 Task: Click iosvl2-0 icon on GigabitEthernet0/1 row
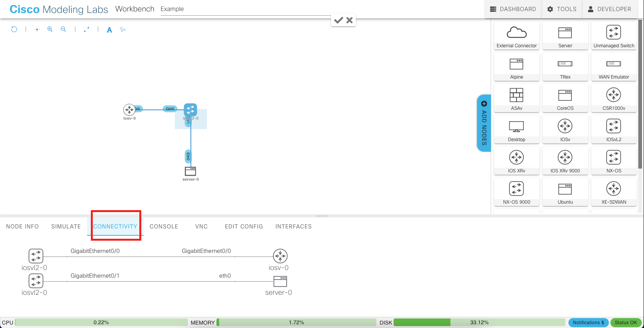point(36,281)
